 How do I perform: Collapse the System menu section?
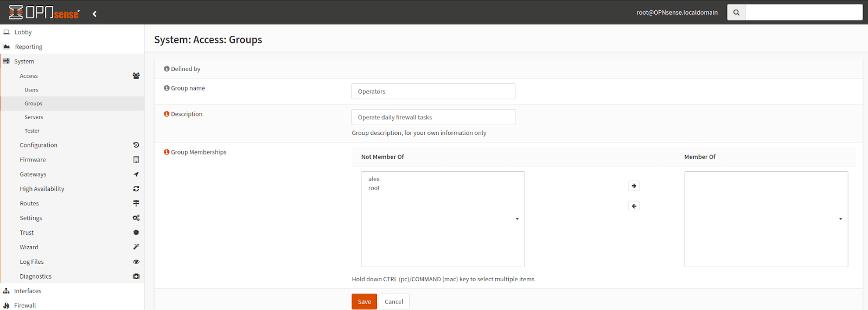coord(24,61)
